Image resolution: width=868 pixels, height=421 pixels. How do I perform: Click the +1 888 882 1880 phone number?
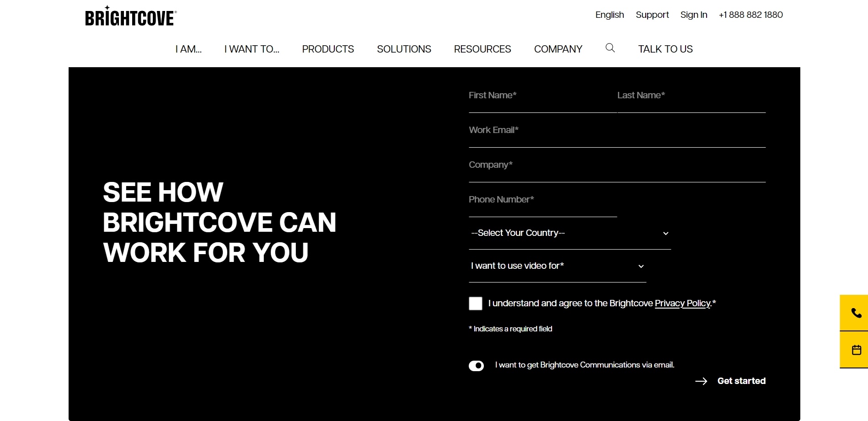[751, 15]
